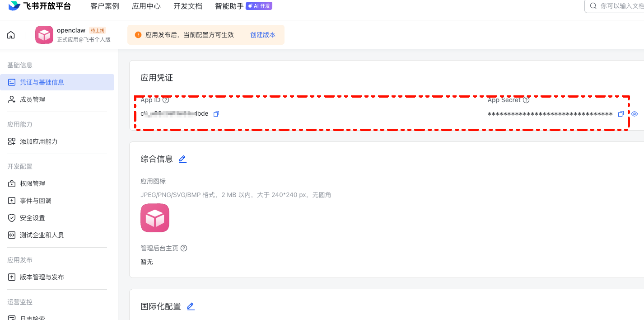Edit 国际化配置 via its pencil icon
The height and width of the screenshot is (320, 644).
coord(191,306)
